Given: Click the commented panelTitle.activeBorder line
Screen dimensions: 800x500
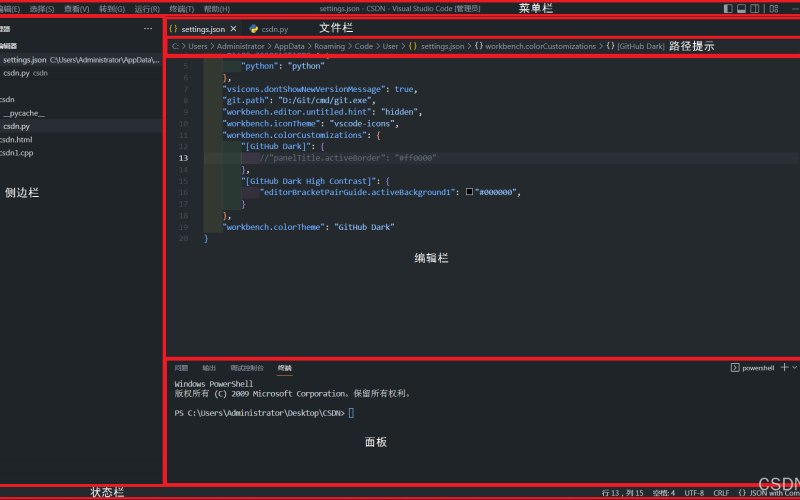Looking at the screenshot, I should point(348,158).
